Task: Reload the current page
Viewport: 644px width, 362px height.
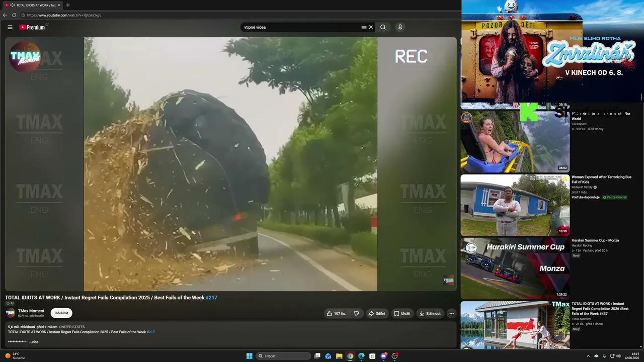Action: (x=14, y=15)
